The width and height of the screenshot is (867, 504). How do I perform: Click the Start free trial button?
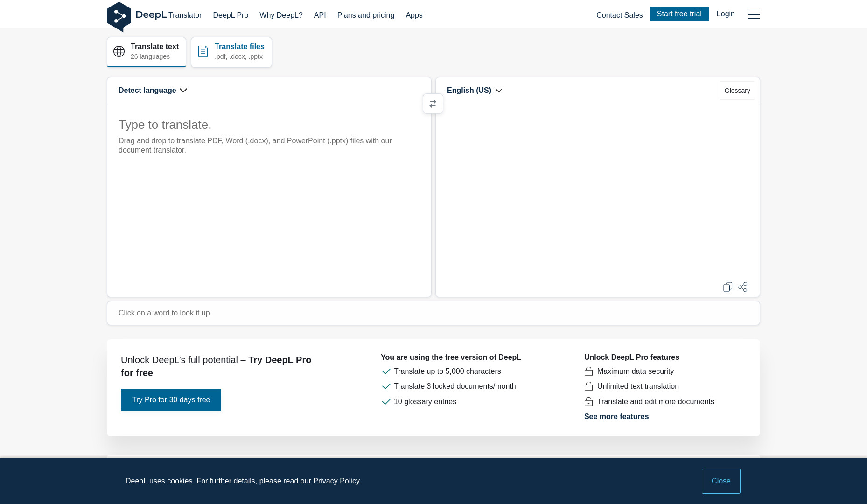pos(679,14)
